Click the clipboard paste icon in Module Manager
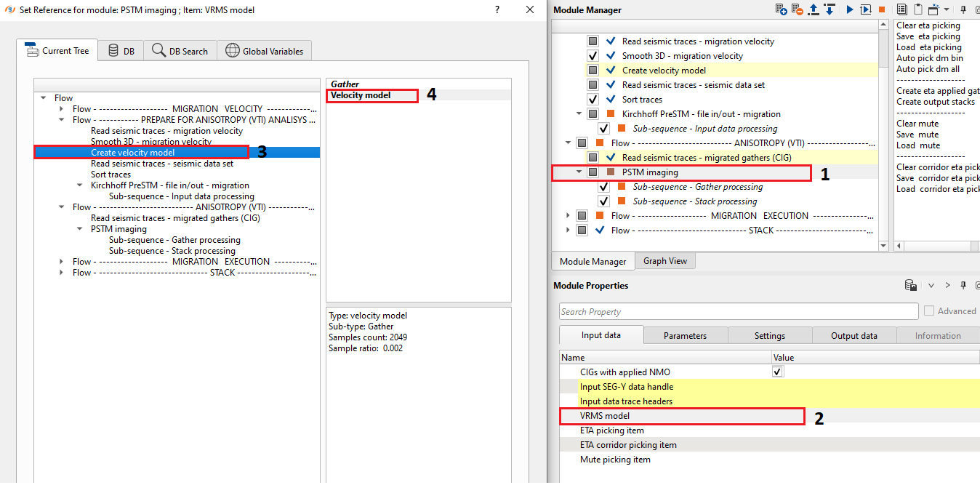This screenshot has width=980, height=485. click(x=917, y=9)
